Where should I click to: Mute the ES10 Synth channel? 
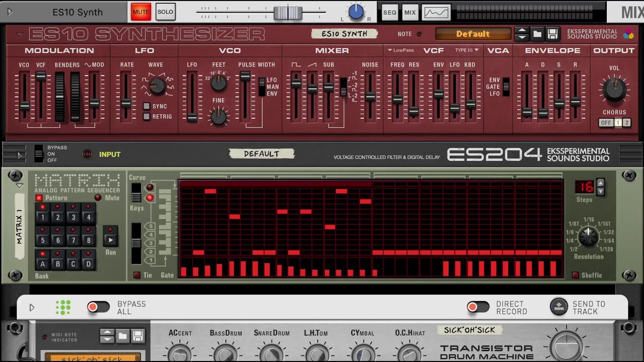141,12
